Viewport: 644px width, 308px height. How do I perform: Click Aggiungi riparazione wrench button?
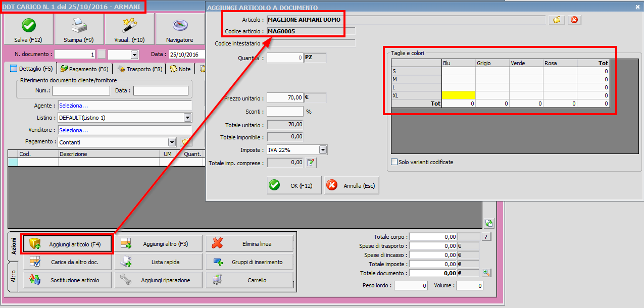[x=158, y=280]
